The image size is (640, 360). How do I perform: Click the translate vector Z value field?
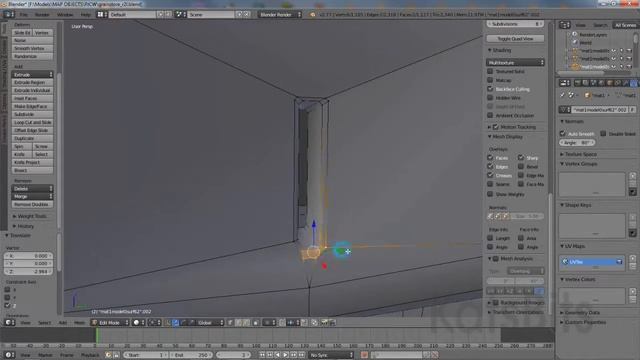click(28, 271)
